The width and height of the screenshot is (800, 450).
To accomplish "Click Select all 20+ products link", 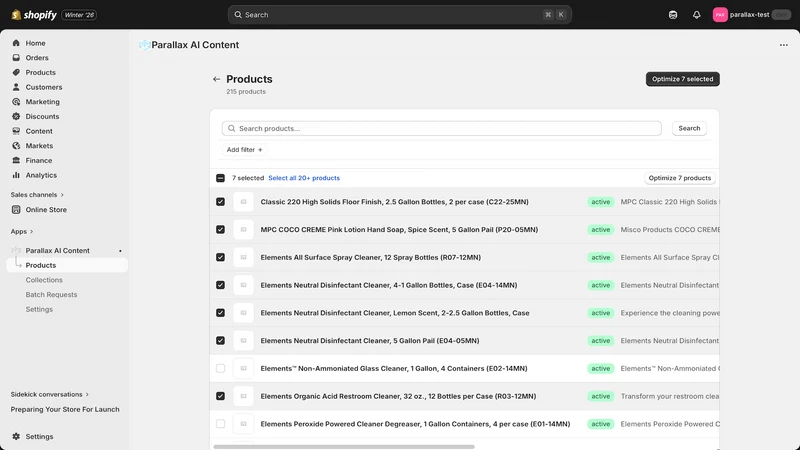I will click(x=304, y=178).
